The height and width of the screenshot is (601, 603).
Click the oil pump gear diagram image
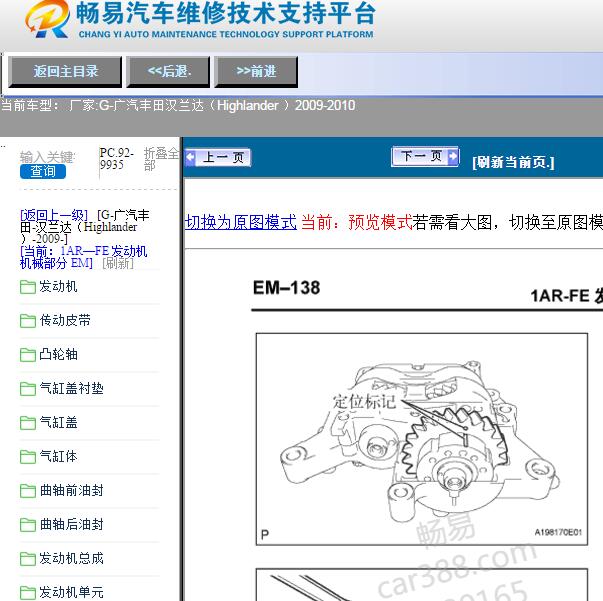[422, 439]
